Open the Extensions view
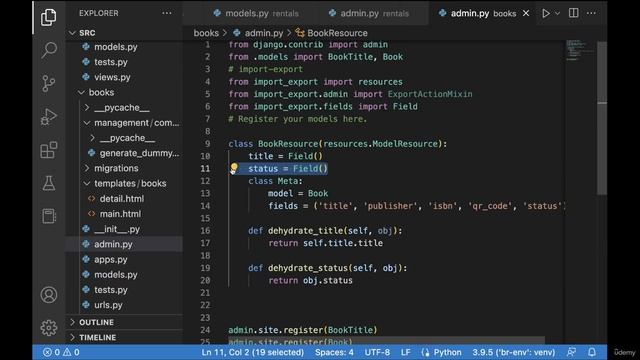Screen dimensions: 640x360 click(x=49, y=150)
